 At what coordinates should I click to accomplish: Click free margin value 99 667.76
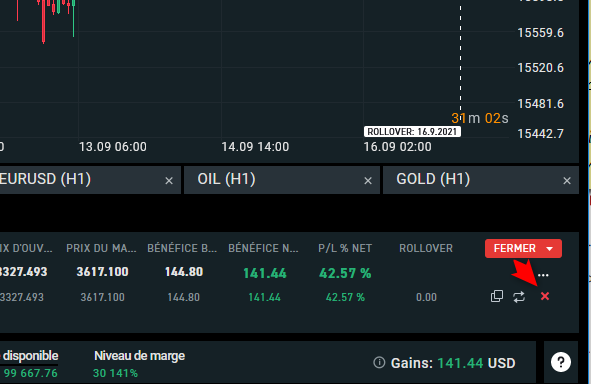pyautogui.click(x=31, y=373)
